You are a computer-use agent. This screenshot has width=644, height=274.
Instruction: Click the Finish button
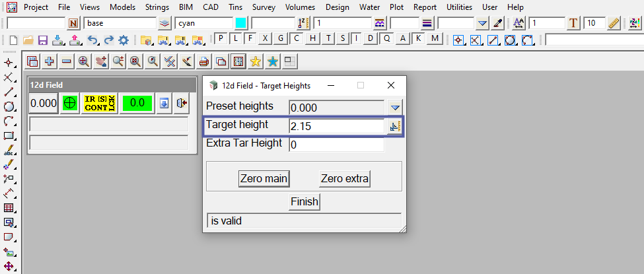click(304, 201)
